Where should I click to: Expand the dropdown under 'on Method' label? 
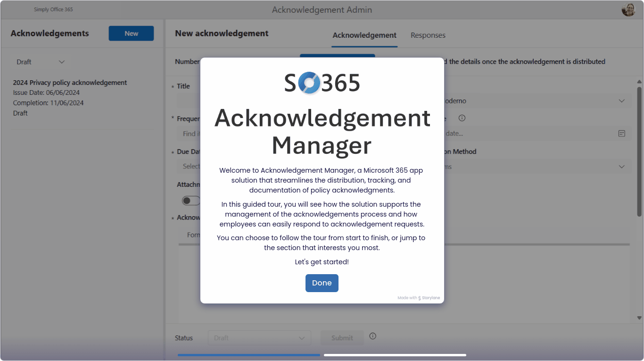(x=537, y=167)
